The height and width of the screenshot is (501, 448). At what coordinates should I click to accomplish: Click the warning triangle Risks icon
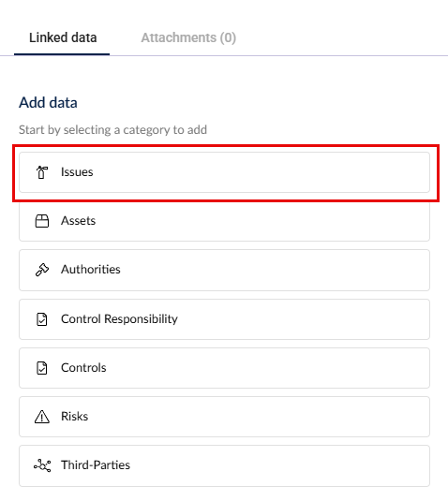pos(42,417)
